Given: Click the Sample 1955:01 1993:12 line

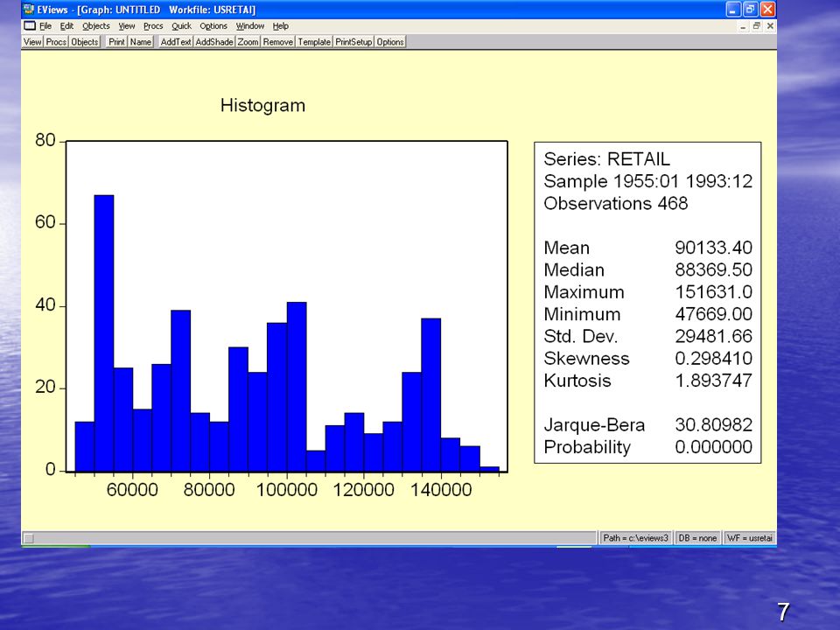Looking at the screenshot, I should 648,181.
